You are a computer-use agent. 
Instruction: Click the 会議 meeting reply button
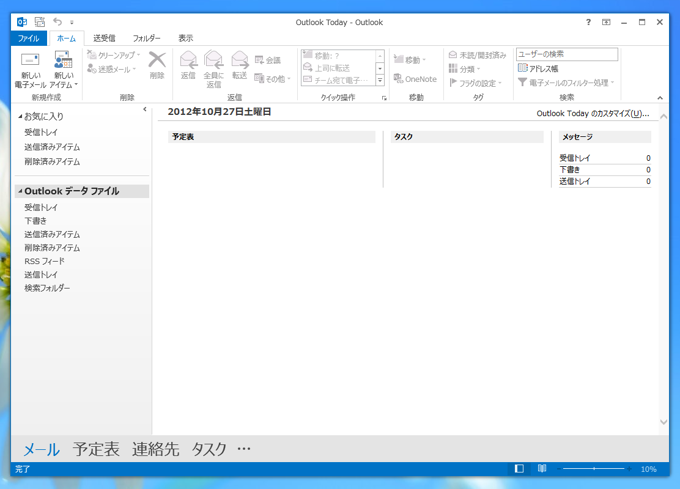tap(268, 60)
